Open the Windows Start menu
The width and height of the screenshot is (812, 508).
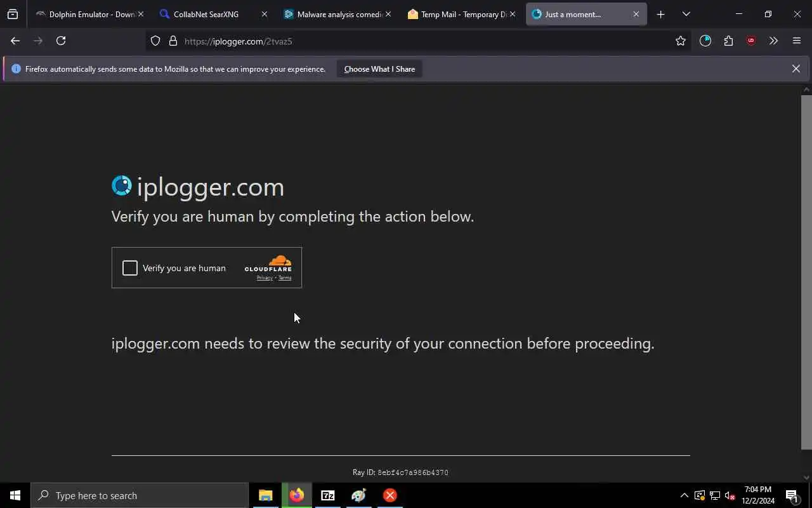15,495
